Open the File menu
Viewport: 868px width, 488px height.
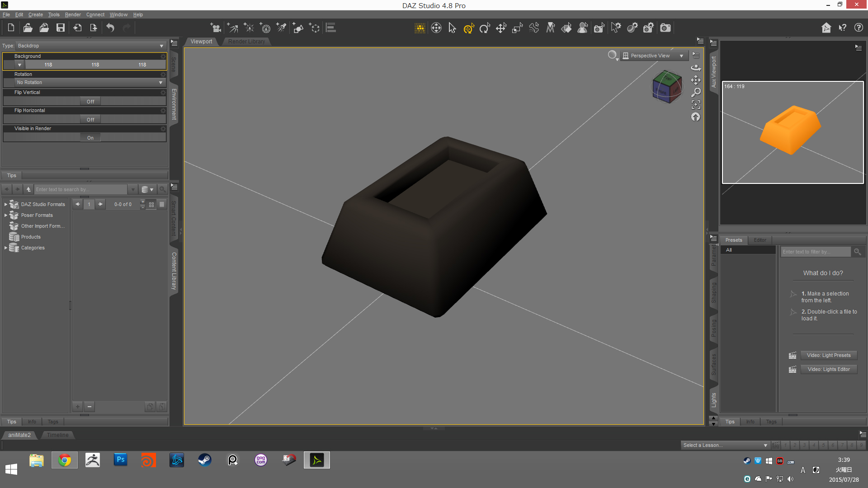click(x=6, y=14)
